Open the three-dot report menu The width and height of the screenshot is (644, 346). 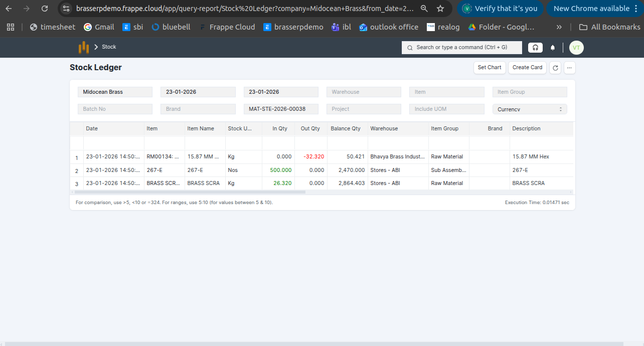click(x=569, y=68)
